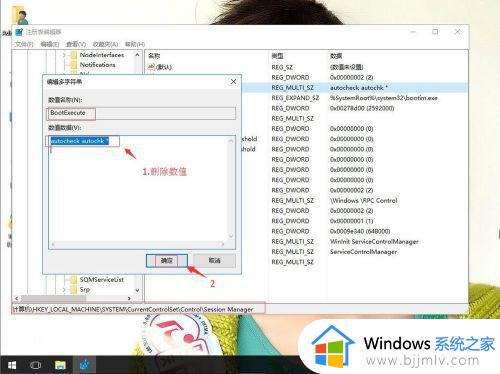Screen dimensions: 500x374
Task: Click value data scroll-down arrow
Action: coord(231,236)
